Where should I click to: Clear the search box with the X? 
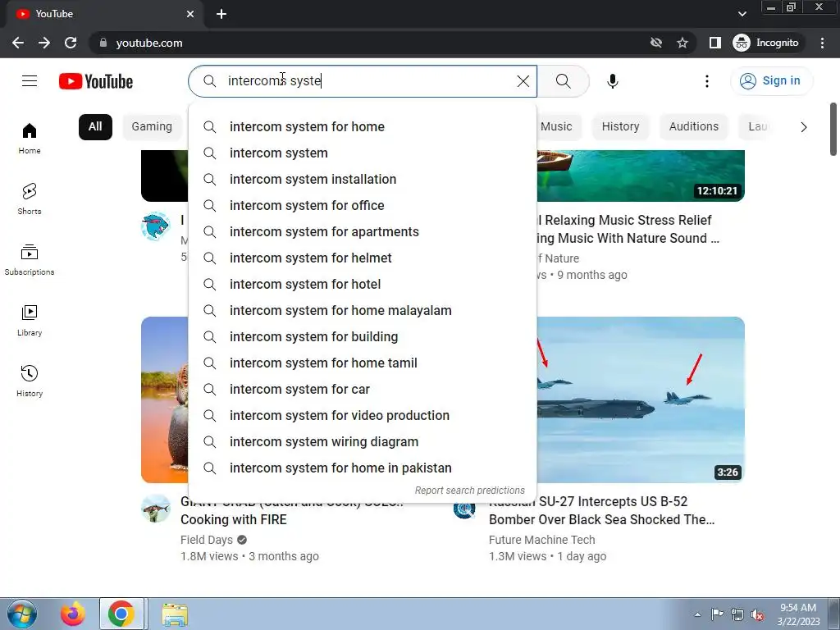pos(523,81)
